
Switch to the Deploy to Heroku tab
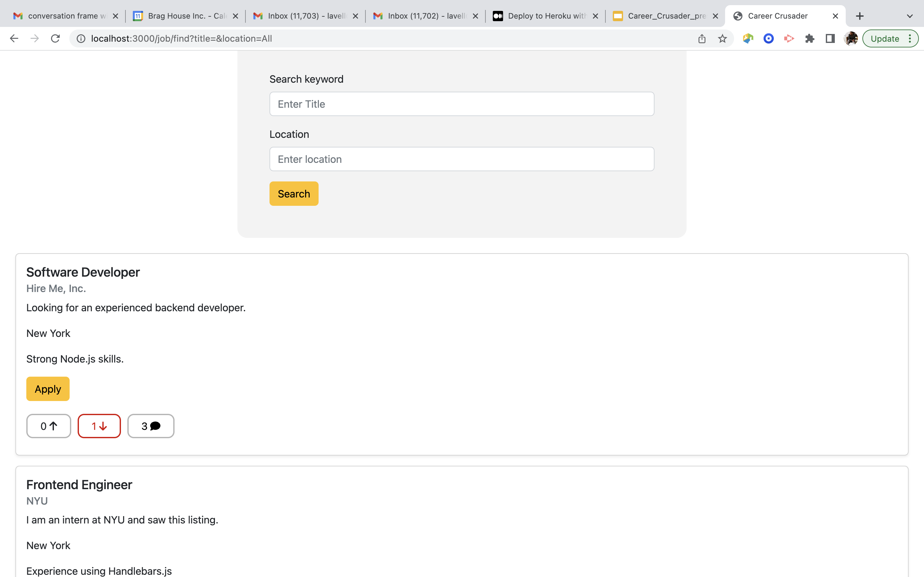pyautogui.click(x=542, y=16)
